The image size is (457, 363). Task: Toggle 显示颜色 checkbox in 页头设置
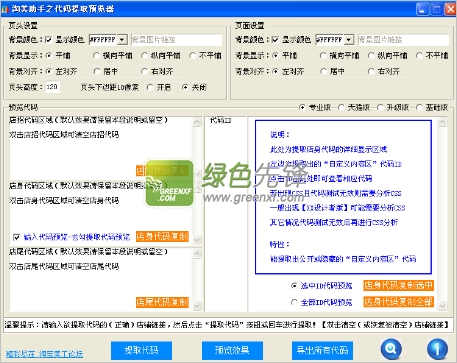coord(49,40)
